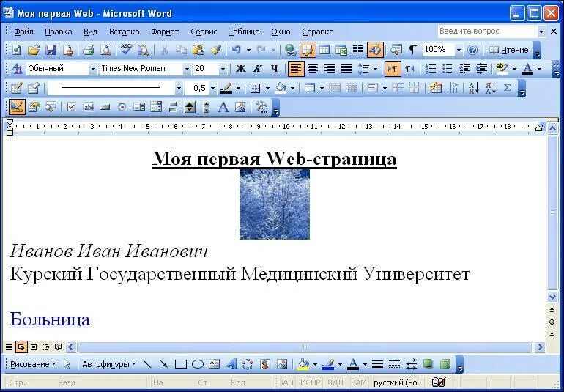Screen dimensions: 564x392
Task: Click the Help question mark icon
Action: (x=472, y=50)
